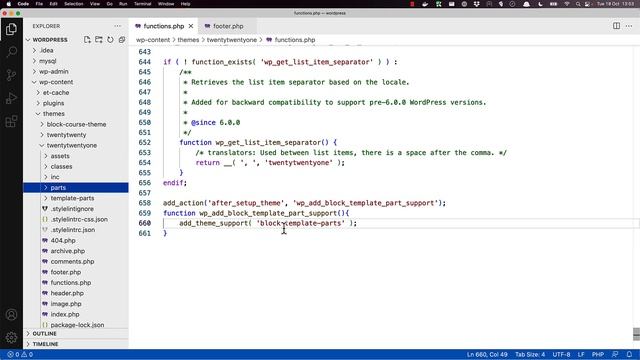Open footer.php in the file tree

pos(76,272)
